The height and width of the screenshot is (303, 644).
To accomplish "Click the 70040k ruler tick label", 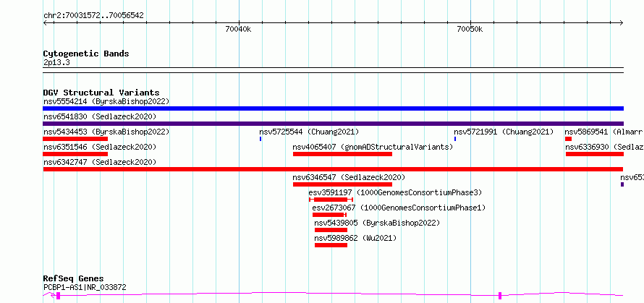I will (x=238, y=29).
